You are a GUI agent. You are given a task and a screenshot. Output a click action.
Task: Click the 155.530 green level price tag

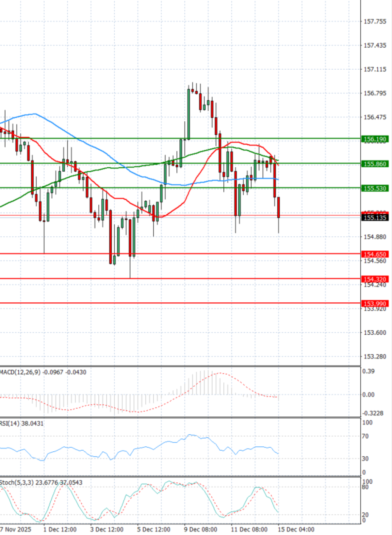click(x=375, y=188)
